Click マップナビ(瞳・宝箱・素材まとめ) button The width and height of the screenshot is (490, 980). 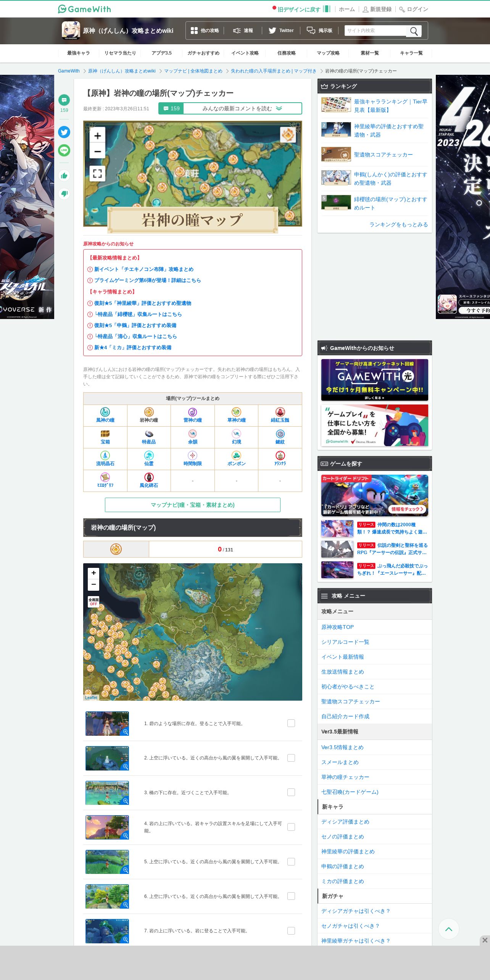pos(193,505)
